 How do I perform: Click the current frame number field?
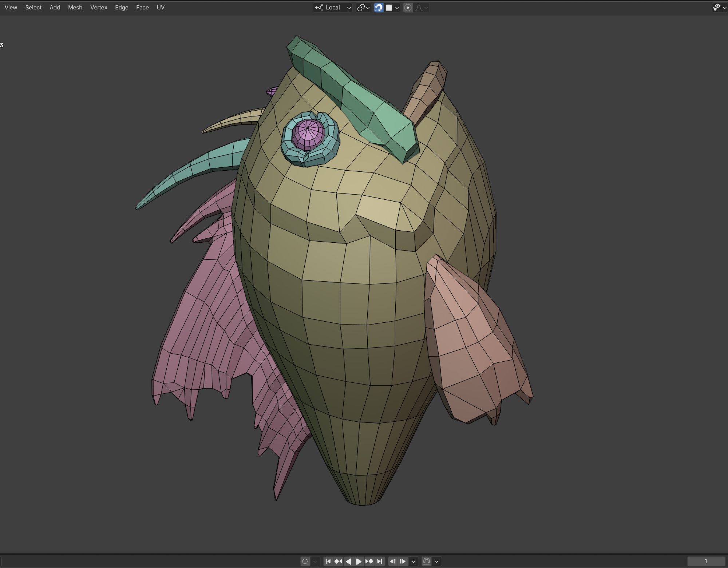click(705, 561)
